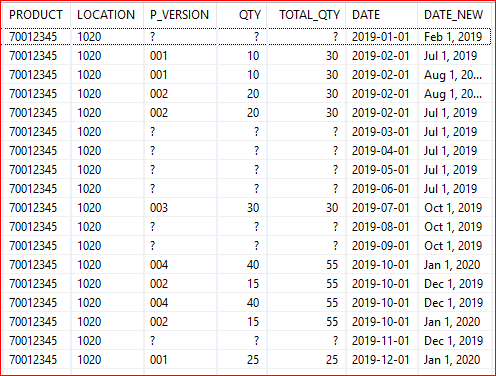Screen dimensions: 496x376
Task: Click the 2019-03-01 date cell
Action: click(x=382, y=132)
